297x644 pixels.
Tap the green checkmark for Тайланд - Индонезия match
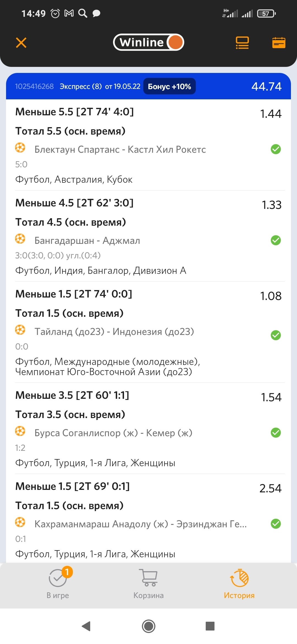276,335
